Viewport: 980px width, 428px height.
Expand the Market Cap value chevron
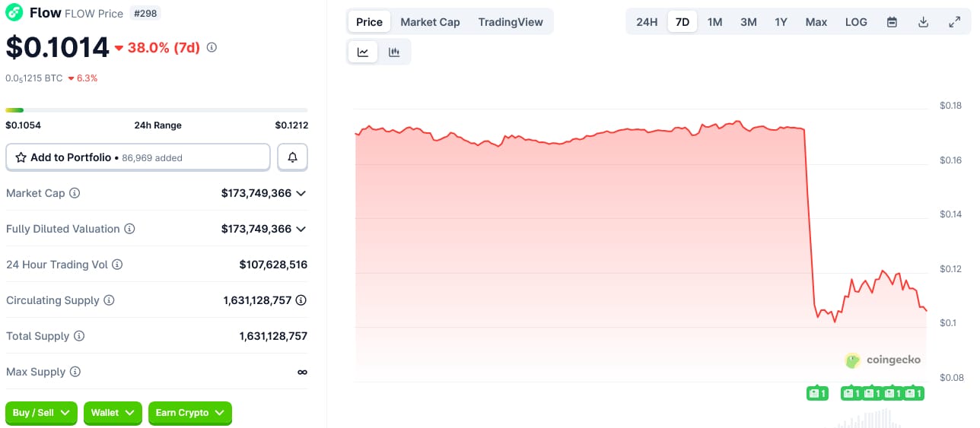pos(301,193)
